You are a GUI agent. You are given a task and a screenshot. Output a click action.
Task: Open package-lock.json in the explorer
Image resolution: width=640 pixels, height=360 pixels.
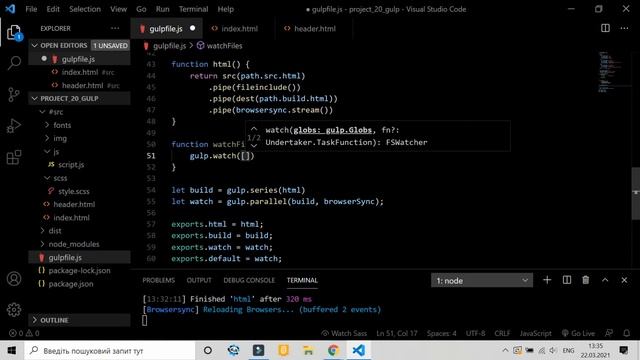(79, 271)
